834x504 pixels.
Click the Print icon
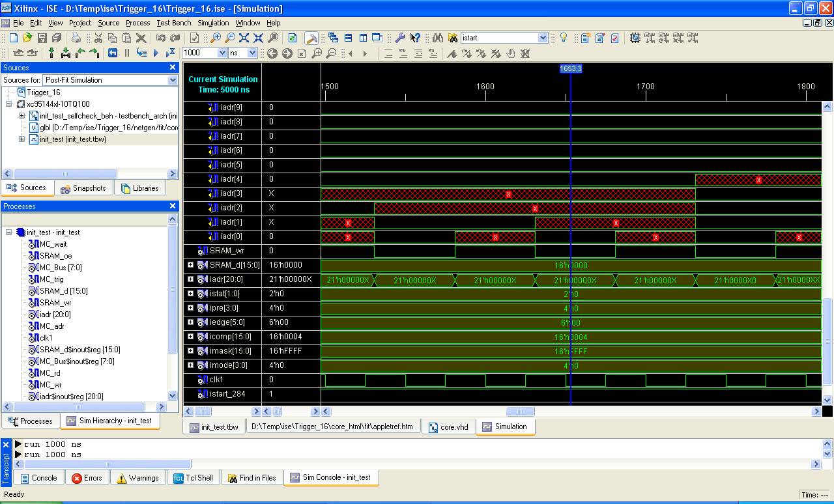point(76,38)
